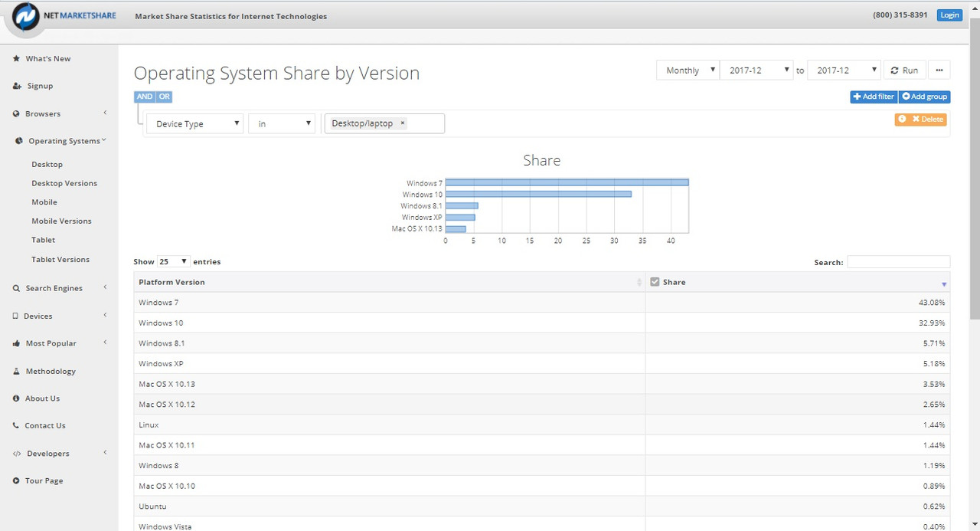Remove the Desktop/laptop filter tag

click(x=403, y=123)
